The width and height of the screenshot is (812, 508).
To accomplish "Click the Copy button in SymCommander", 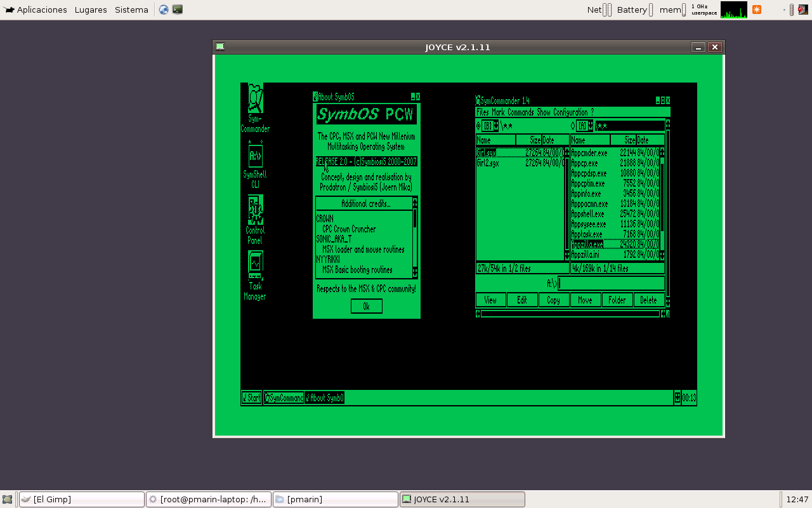I will pyautogui.click(x=553, y=300).
